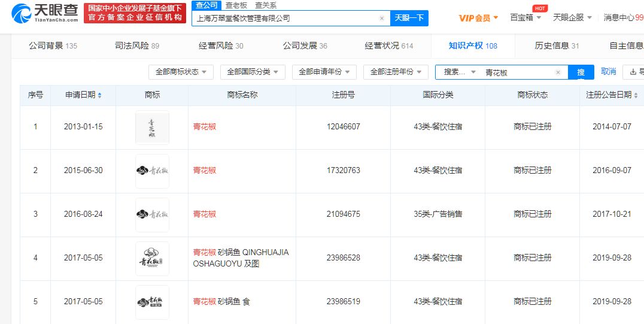
Task: Select registration number 17320763
Action: coord(344,170)
